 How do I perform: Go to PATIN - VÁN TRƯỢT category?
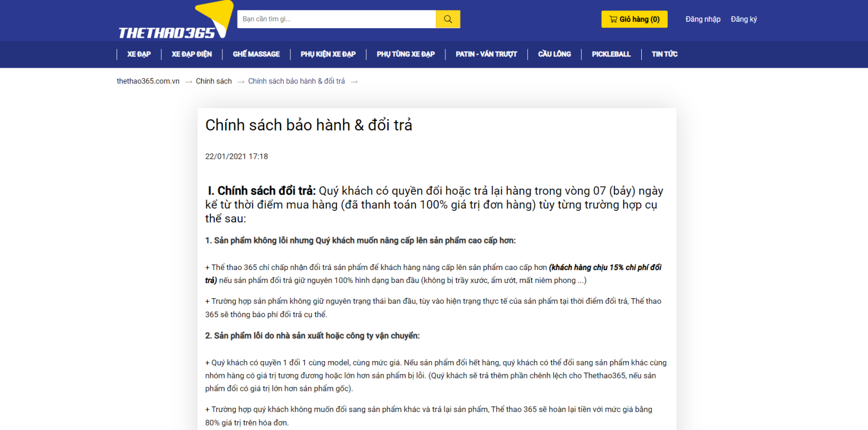click(486, 54)
